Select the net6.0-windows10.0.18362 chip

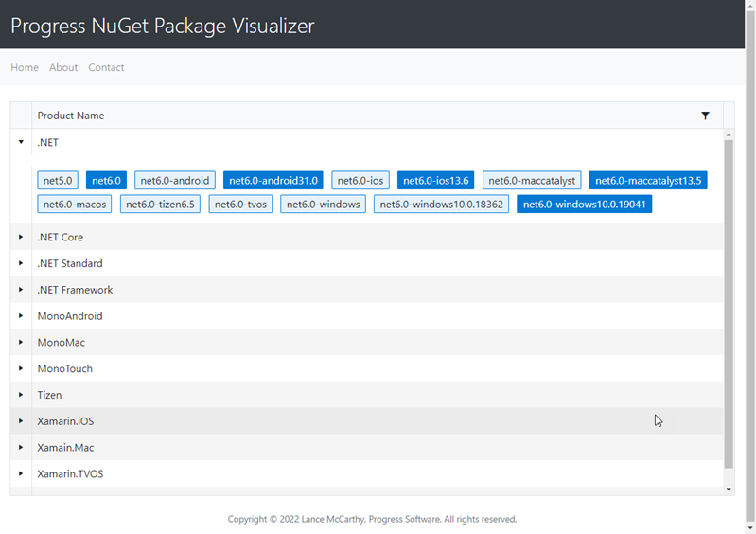pos(441,205)
